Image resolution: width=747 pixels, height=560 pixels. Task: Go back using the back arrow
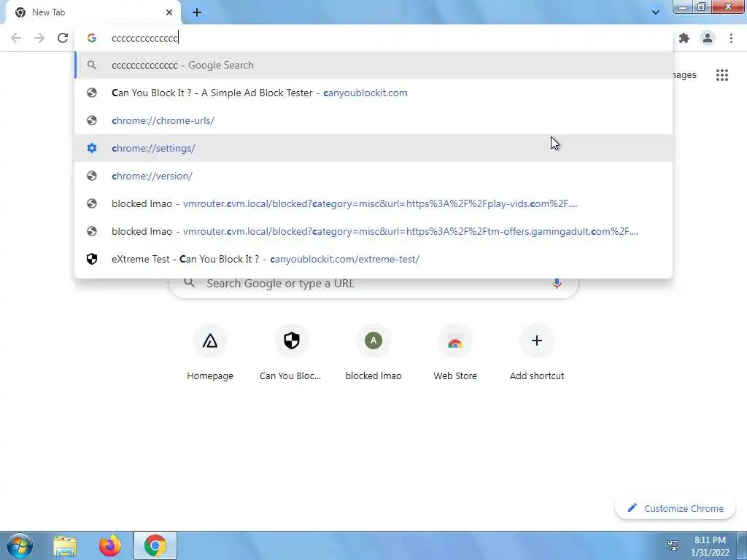pos(16,38)
